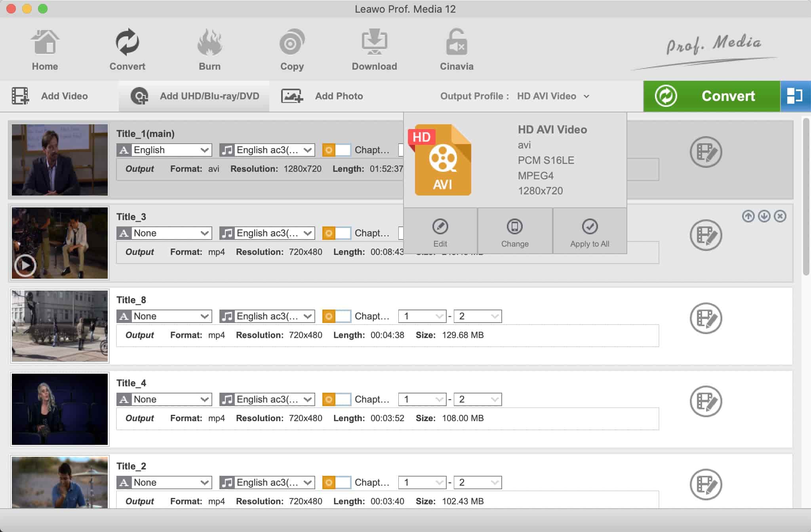Open the blue merge panel icon beside Convert
This screenshot has height=532, width=811.
point(794,96)
